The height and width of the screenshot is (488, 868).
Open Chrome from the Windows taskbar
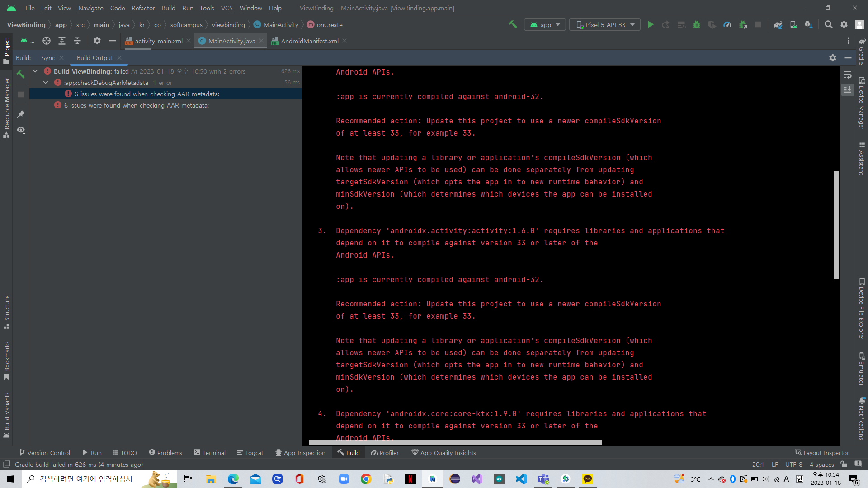point(366,479)
